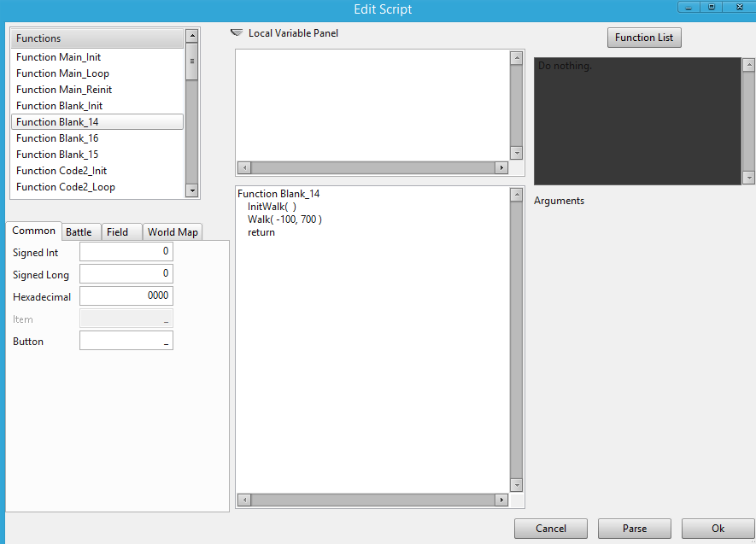Click description box scroll-up arrow
756x544 pixels.
749,65
